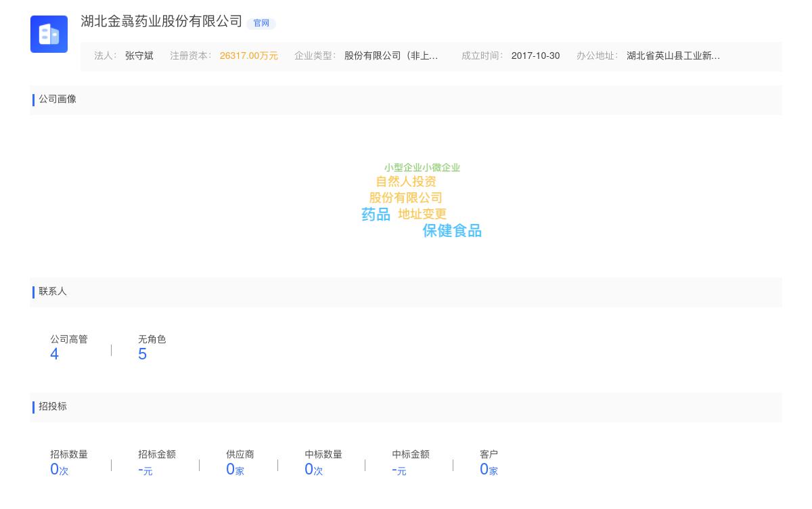Viewport: 812px width, 509px height.
Task: Click registered capital 26317.00万元
Action: [x=249, y=56]
